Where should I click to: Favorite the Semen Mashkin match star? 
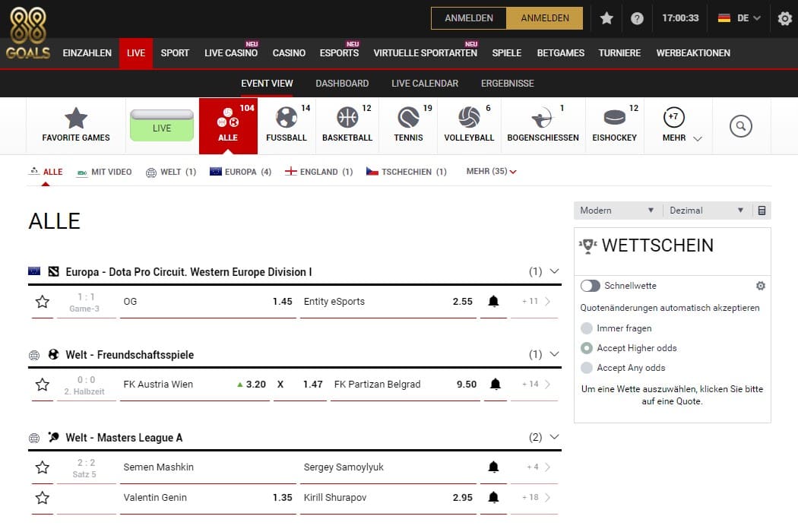coord(43,467)
